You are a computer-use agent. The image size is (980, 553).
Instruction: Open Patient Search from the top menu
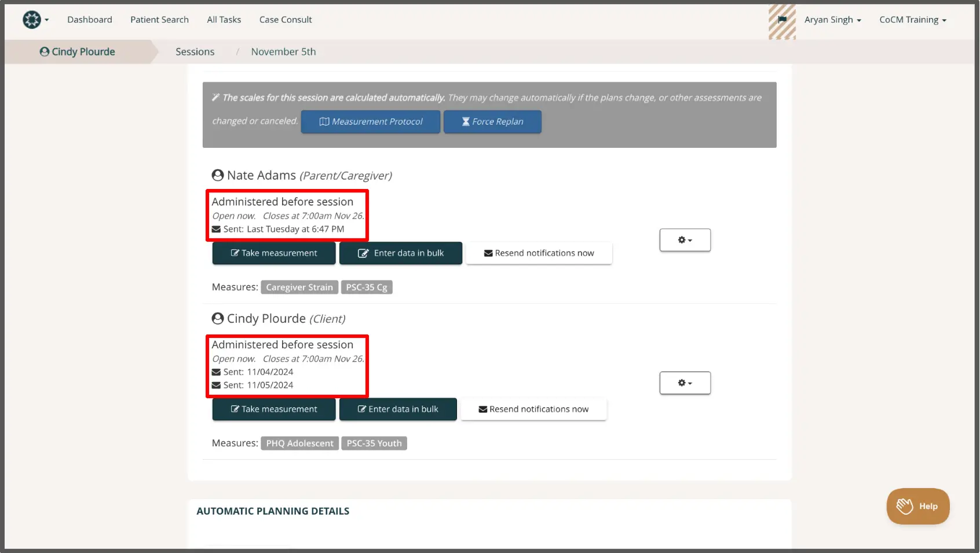159,19
